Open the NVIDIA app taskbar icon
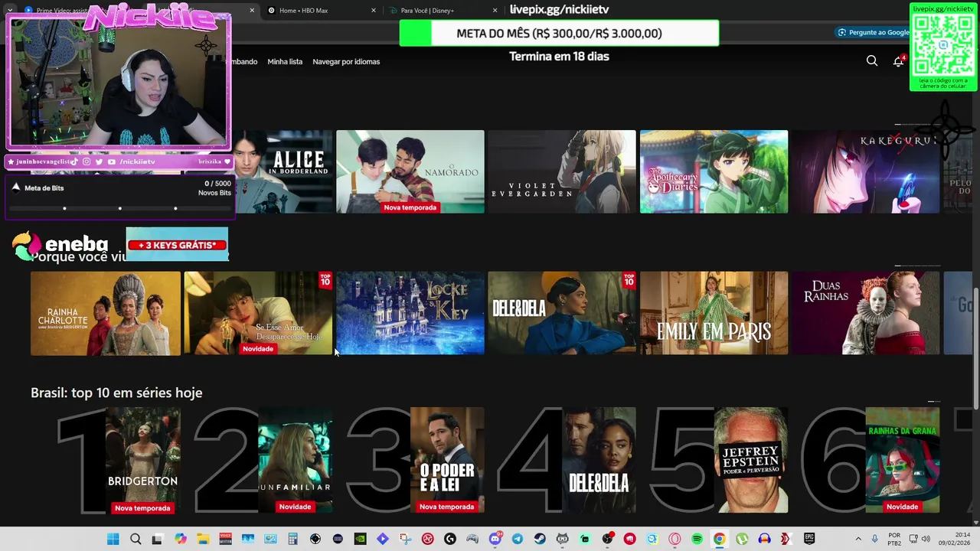This screenshot has width=980, height=551. click(x=360, y=539)
